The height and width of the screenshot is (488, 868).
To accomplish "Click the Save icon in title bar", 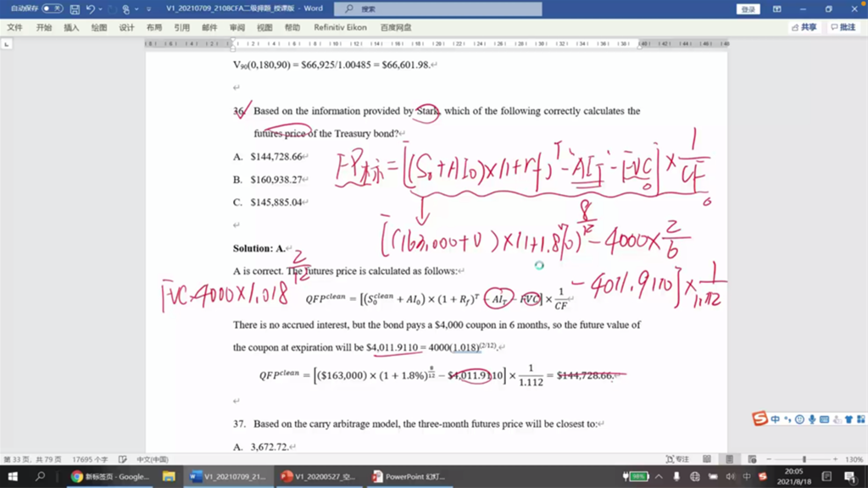I will pos(75,8).
